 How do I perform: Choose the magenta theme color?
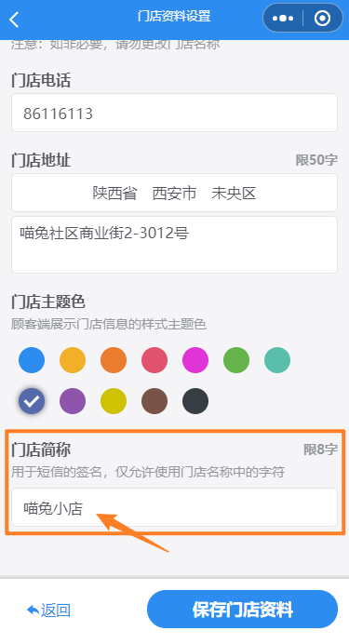pos(195,360)
